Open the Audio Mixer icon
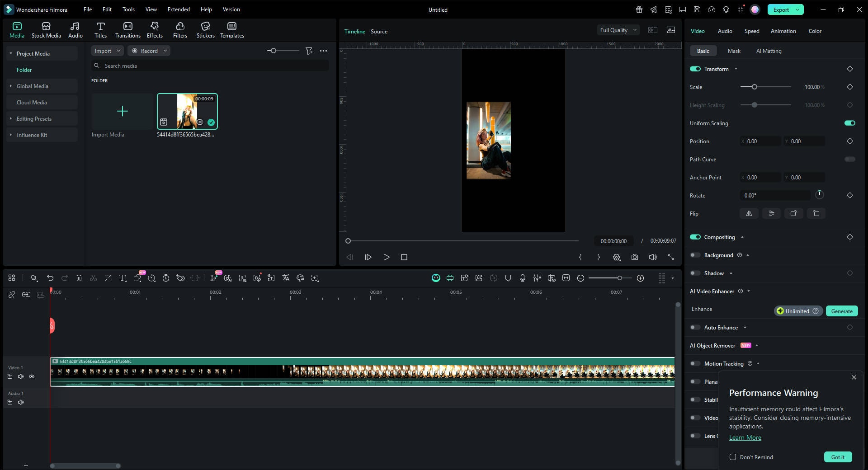The width and height of the screenshot is (868, 470). (538, 278)
